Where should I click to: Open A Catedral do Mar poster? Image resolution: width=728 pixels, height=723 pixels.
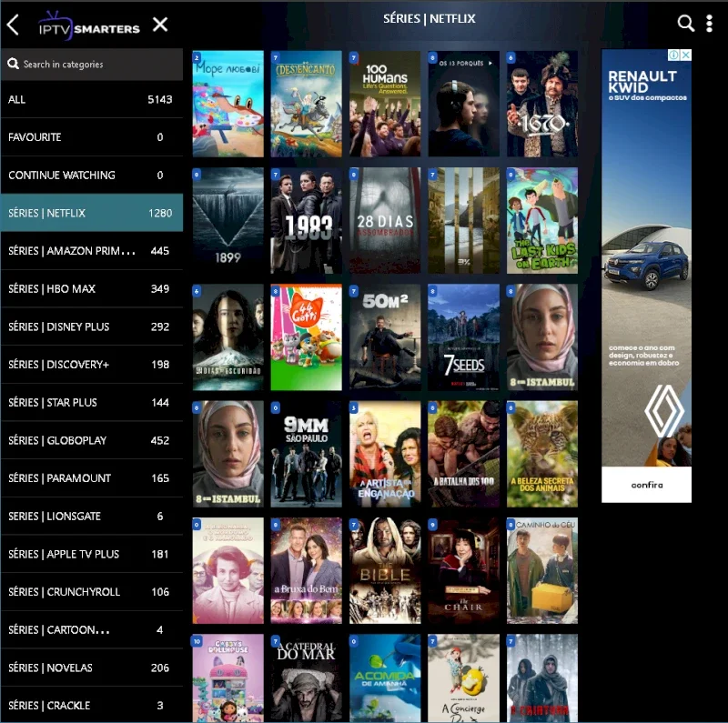click(307, 678)
